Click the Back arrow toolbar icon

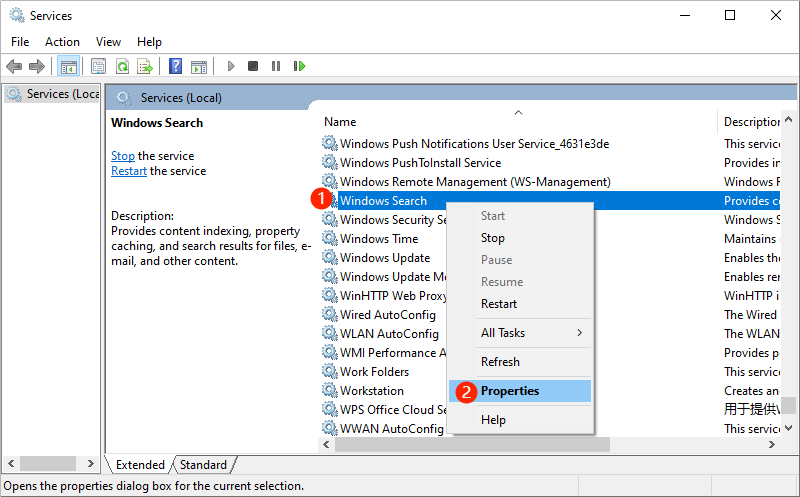pos(14,66)
